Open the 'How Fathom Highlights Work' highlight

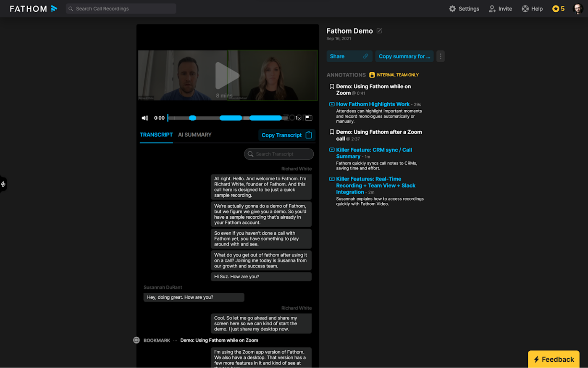point(373,104)
